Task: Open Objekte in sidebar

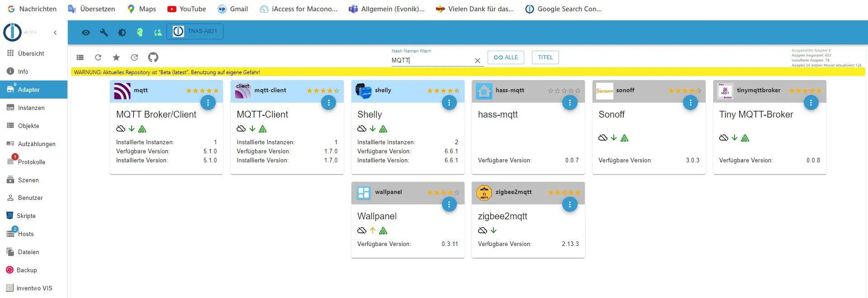Action: (x=34, y=126)
